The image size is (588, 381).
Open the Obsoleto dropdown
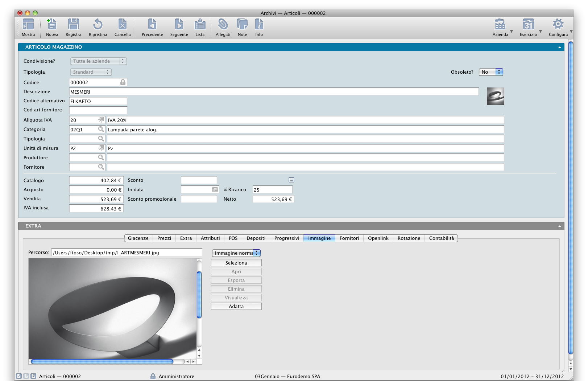click(491, 72)
